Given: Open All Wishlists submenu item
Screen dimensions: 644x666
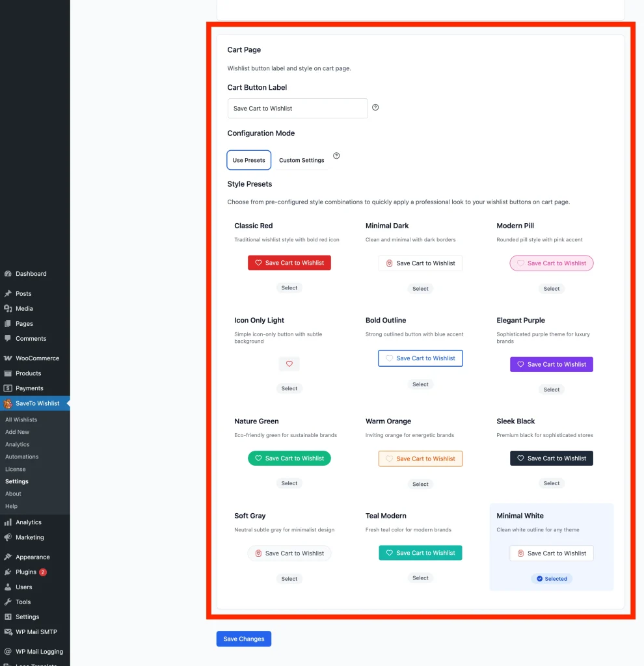Looking at the screenshot, I should 21,420.
